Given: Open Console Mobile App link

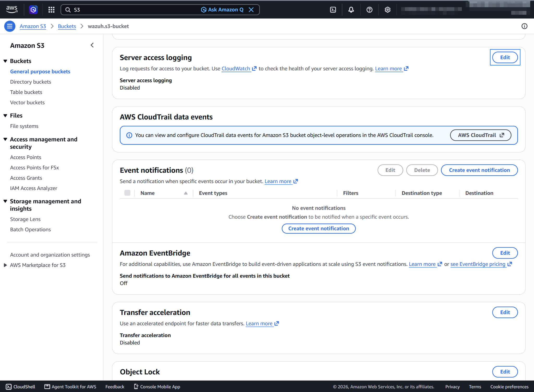Looking at the screenshot, I should click(x=157, y=387).
